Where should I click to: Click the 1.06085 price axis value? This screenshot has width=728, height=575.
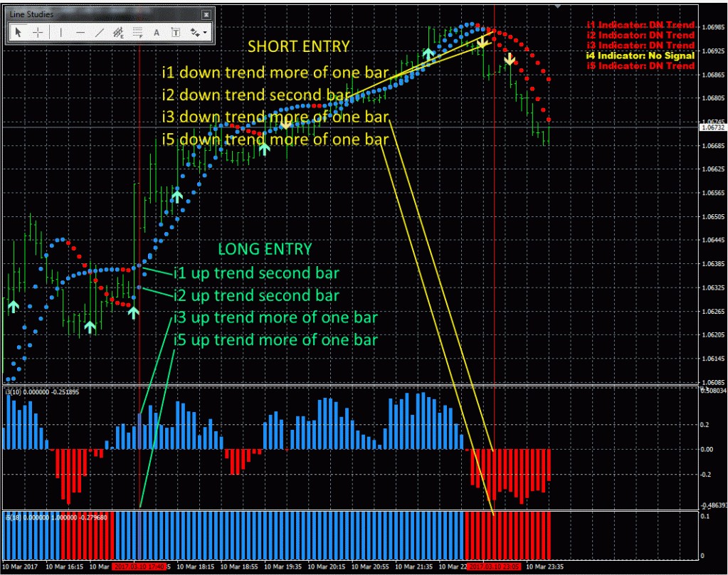click(714, 383)
